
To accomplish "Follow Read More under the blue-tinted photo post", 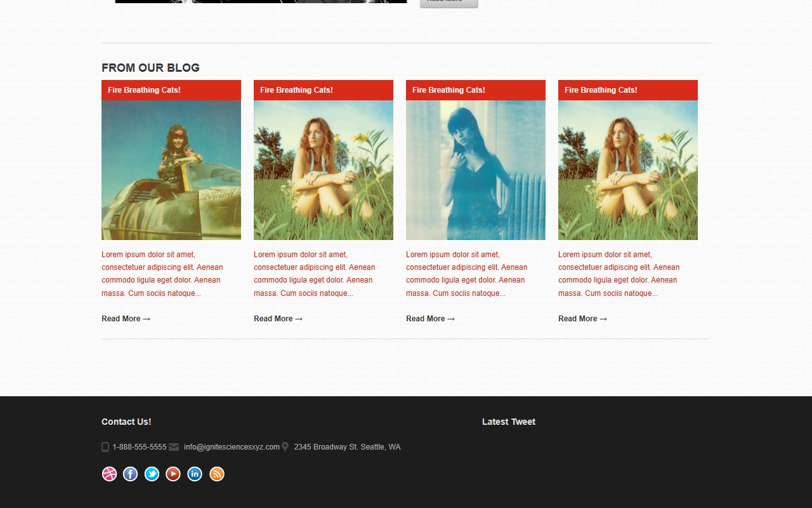I will click(x=430, y=319).
